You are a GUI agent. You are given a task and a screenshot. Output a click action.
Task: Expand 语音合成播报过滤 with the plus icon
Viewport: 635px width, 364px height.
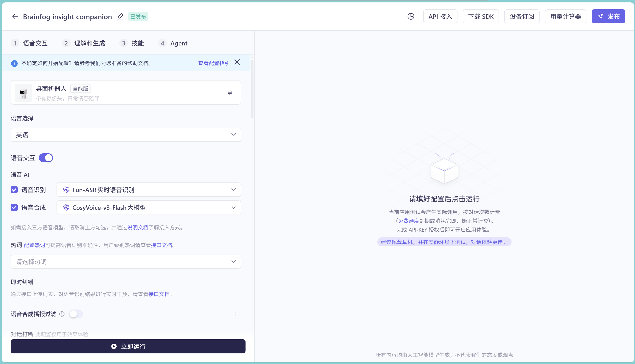pyautogui.click(x=235, y=314)
